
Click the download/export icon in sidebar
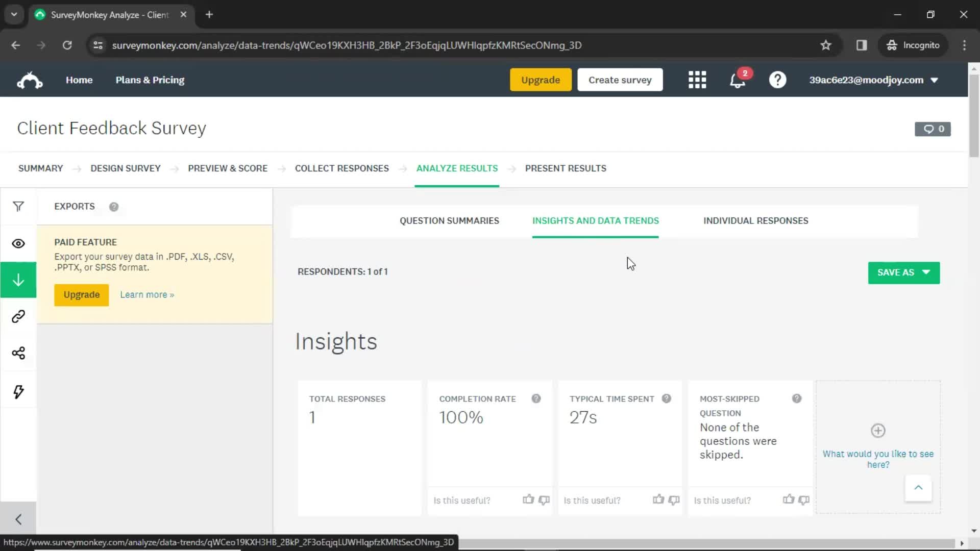(18, 280)
